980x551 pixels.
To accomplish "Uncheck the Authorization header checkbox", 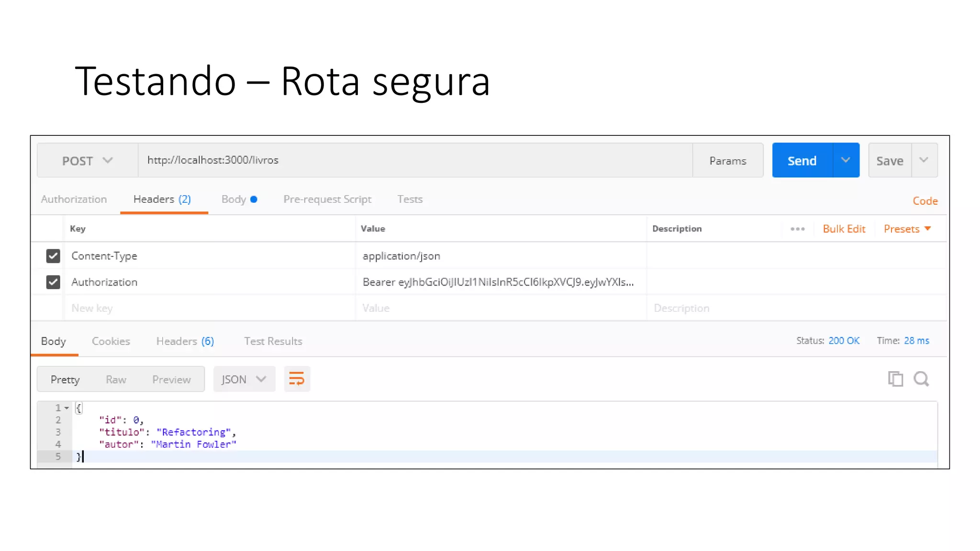I will pos(53,282).
